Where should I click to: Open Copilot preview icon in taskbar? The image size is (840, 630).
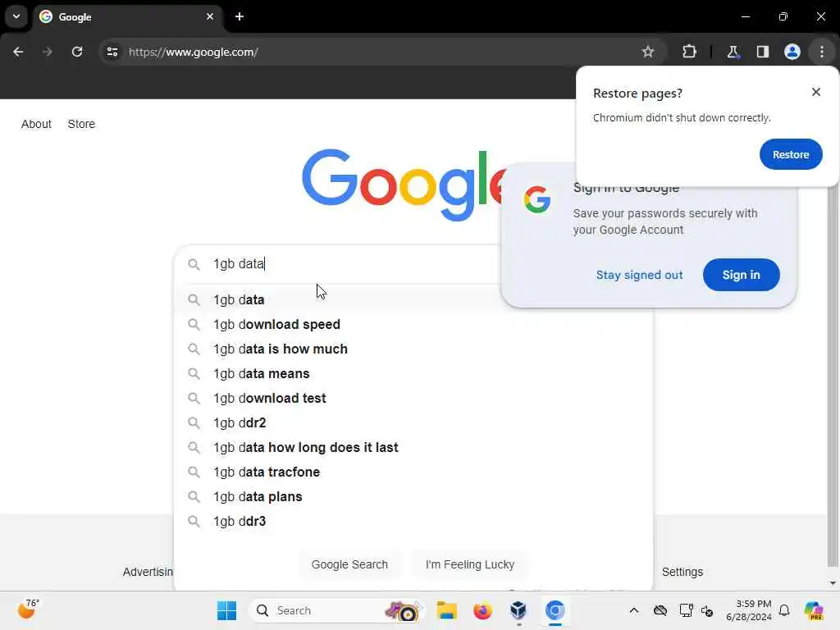click(x=813, y=610)
